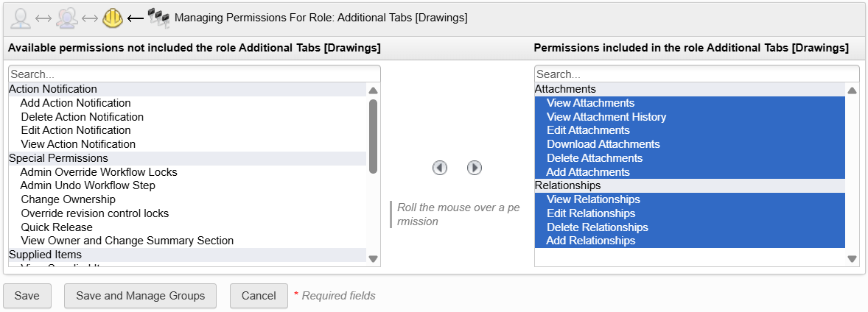The image size is (868, 312).
Task: Click the permissions keys icon
Action: pyautogui.click(x=158, y=17)
